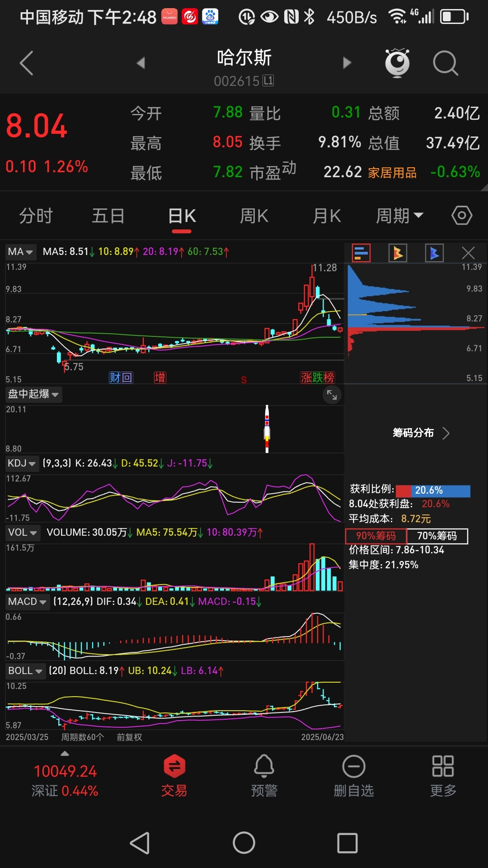The width and height of the screenshot is (488, 868).
Task: Open 交易 trade icon
Action: (x=174, y=776)
